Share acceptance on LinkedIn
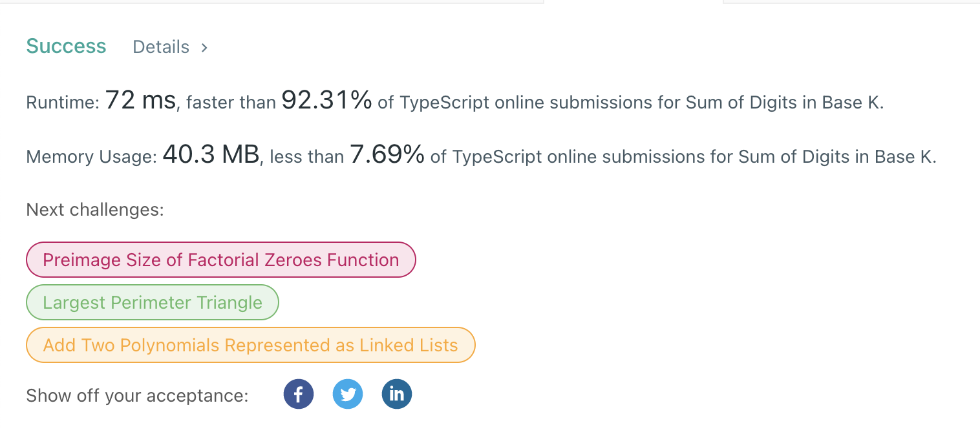 [x=397, y=395]
